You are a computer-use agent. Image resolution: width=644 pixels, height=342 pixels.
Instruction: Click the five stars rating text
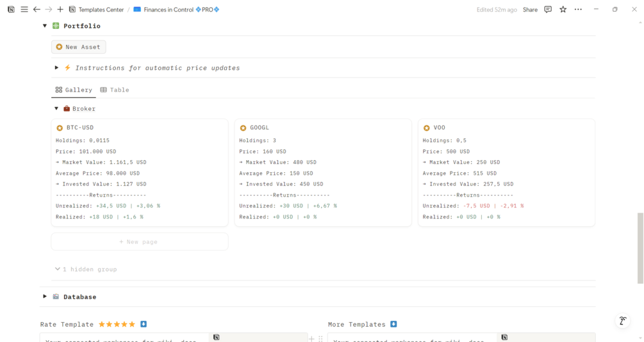pos(117,324)
